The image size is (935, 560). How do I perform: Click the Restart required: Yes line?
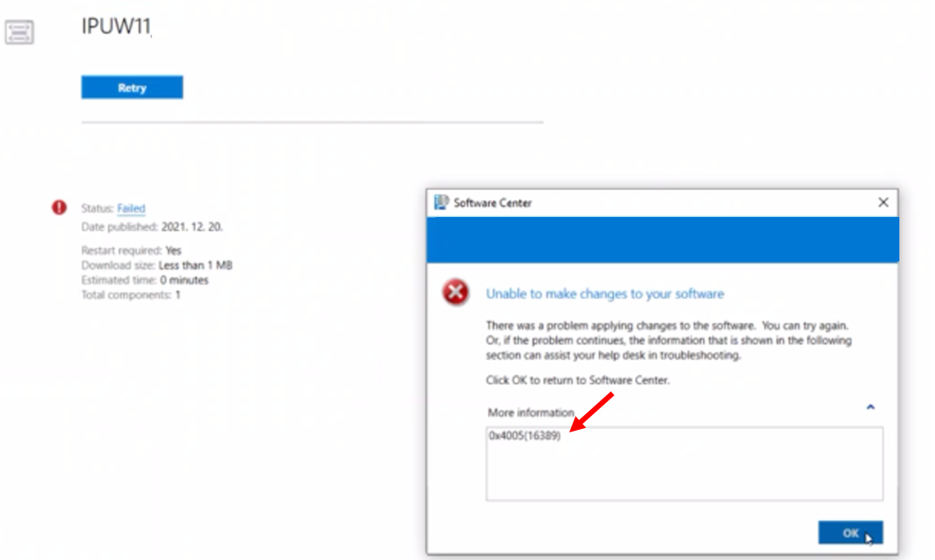point(131,250)
